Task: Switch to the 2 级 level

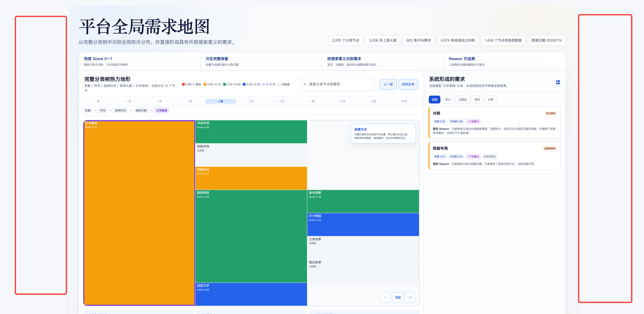Action: pyautogui.click(x=159, y=101)
